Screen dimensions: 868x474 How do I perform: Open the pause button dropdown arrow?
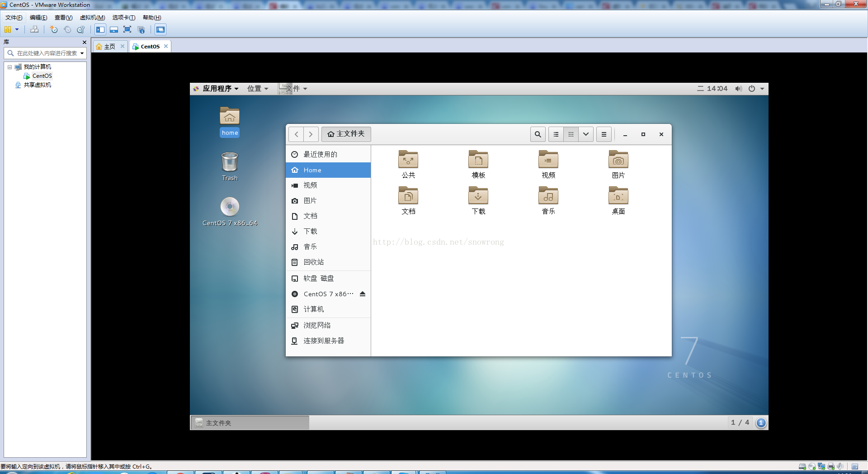pos(17,30)
